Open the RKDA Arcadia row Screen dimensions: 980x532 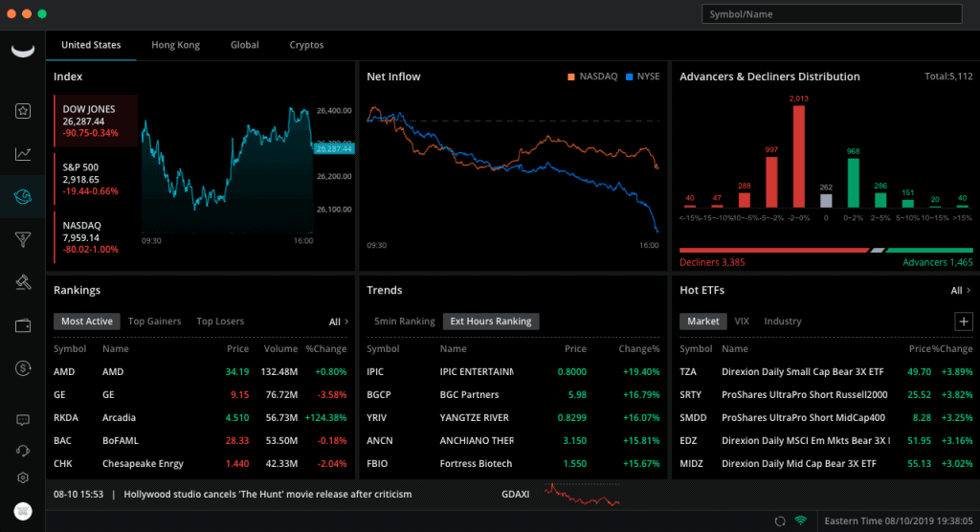200,417
